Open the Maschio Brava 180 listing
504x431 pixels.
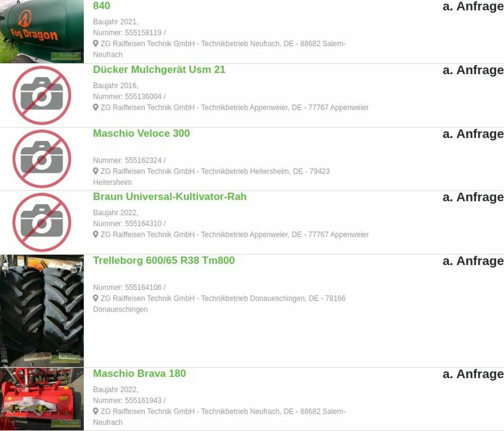(x=139, y=373)
